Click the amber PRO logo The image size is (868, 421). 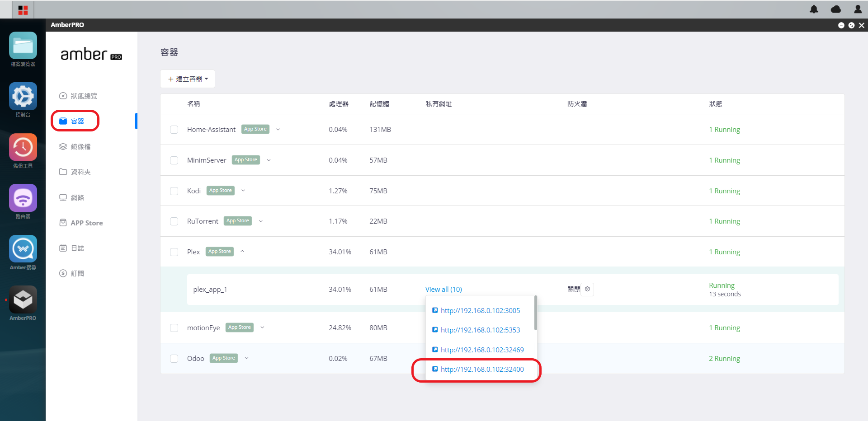click(x=91, y=55)
